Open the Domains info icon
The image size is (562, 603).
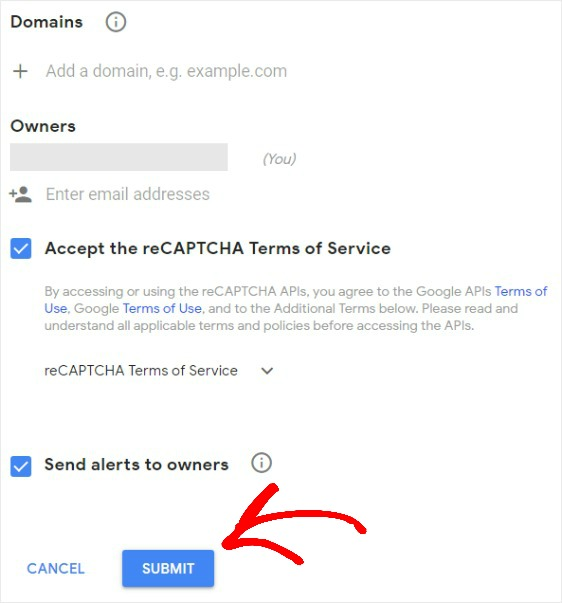[x=116, y=22]
